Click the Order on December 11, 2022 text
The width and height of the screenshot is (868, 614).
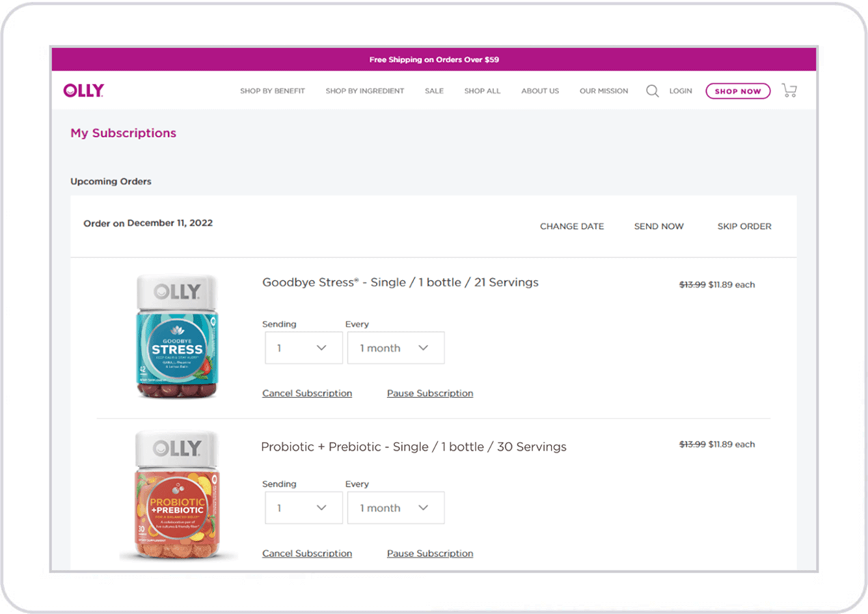tap(148, 223)
